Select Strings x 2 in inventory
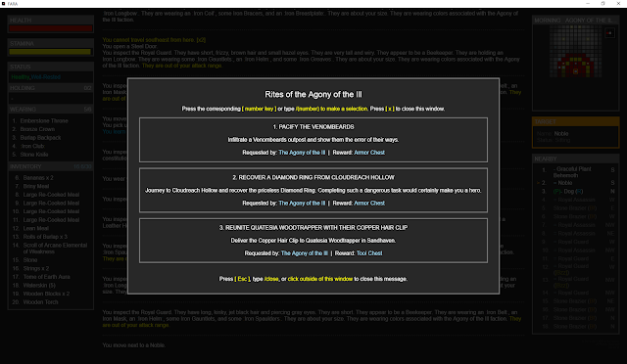This screenshot has height=364, width=627. 35,268
